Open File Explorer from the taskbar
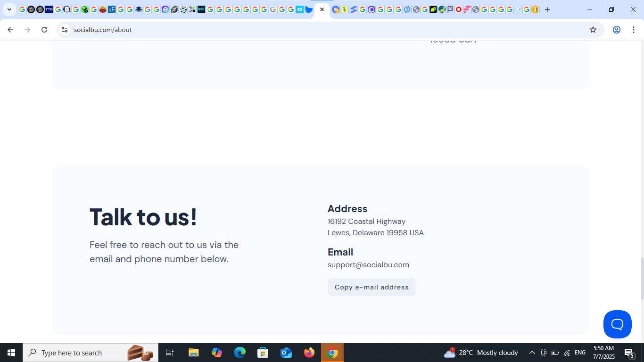This screenshot has height=362, width=644. coord(193,353)
